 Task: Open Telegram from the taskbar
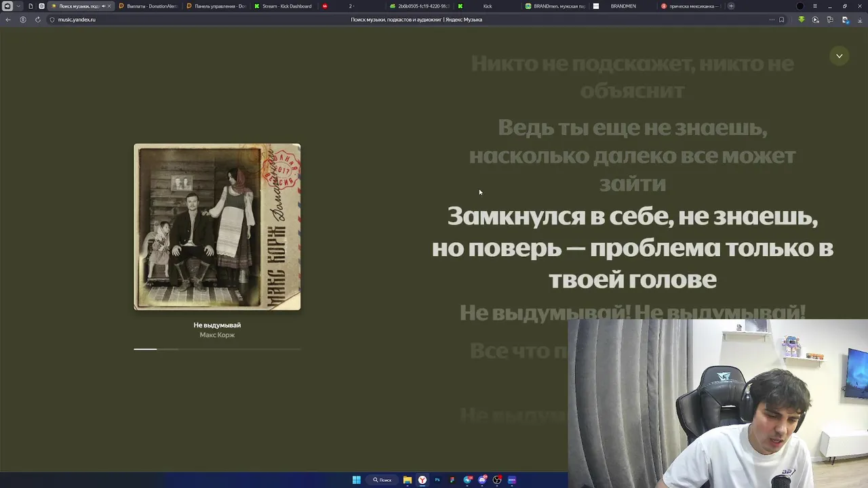(467, 480)
